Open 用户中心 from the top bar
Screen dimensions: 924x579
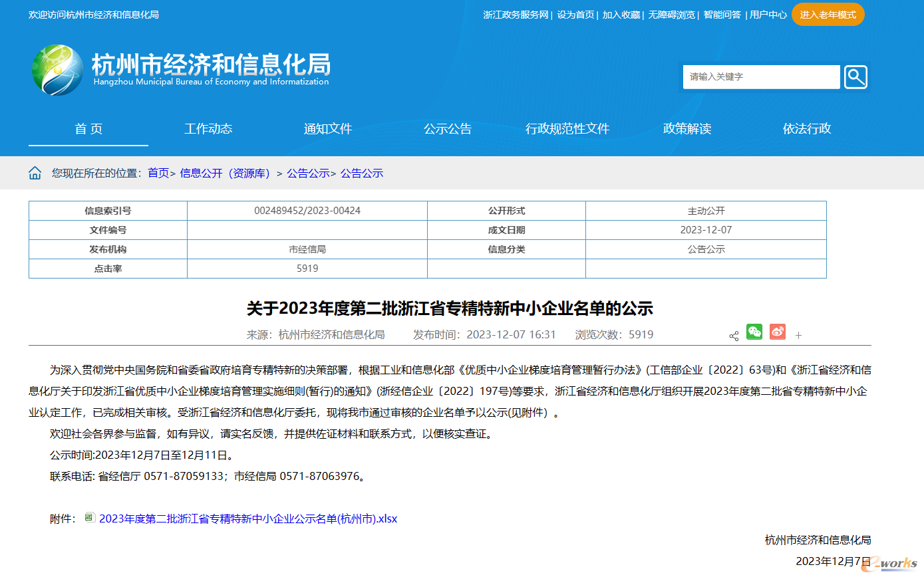pyautogui.click(x=768, y=14)
